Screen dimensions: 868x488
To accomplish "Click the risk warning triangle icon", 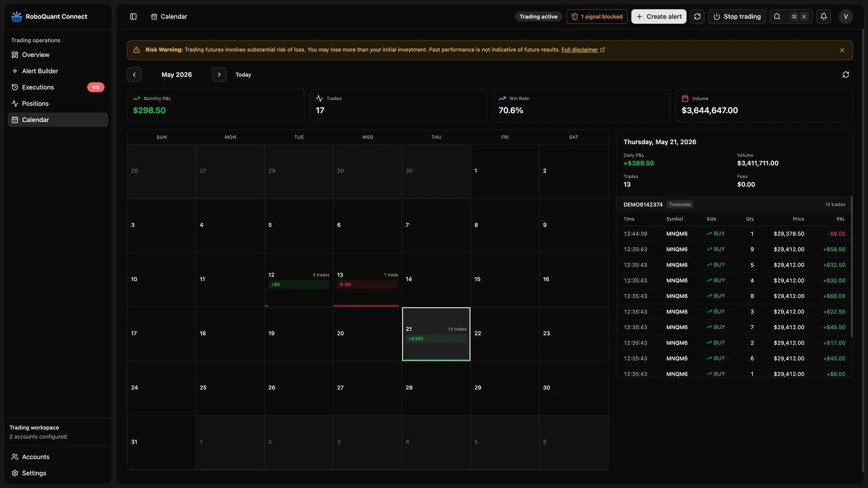I will tap(136, 50).
